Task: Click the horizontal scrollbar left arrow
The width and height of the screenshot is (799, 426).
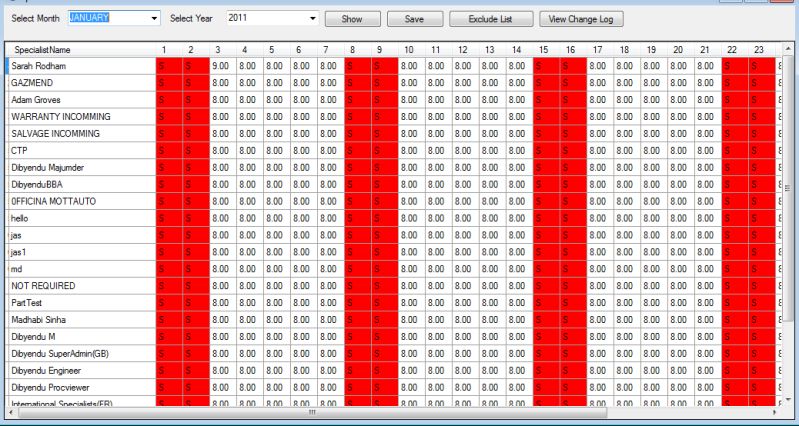Action: coord(12,412)
